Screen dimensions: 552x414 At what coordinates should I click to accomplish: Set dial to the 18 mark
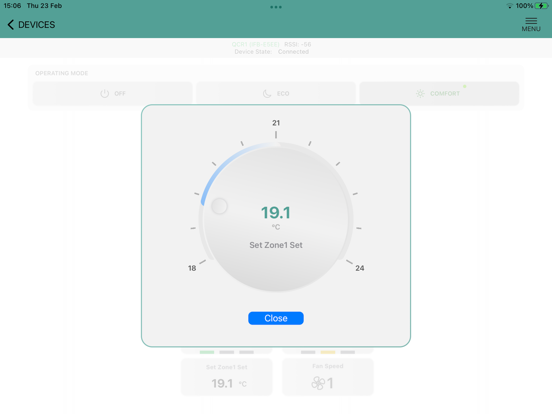coord(192,268)
